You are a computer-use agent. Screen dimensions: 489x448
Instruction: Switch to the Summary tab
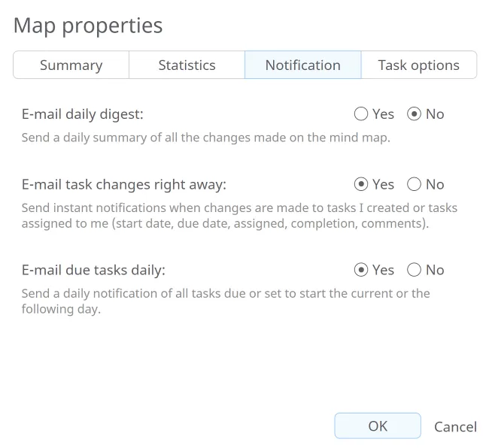click(x=71, y=65)
